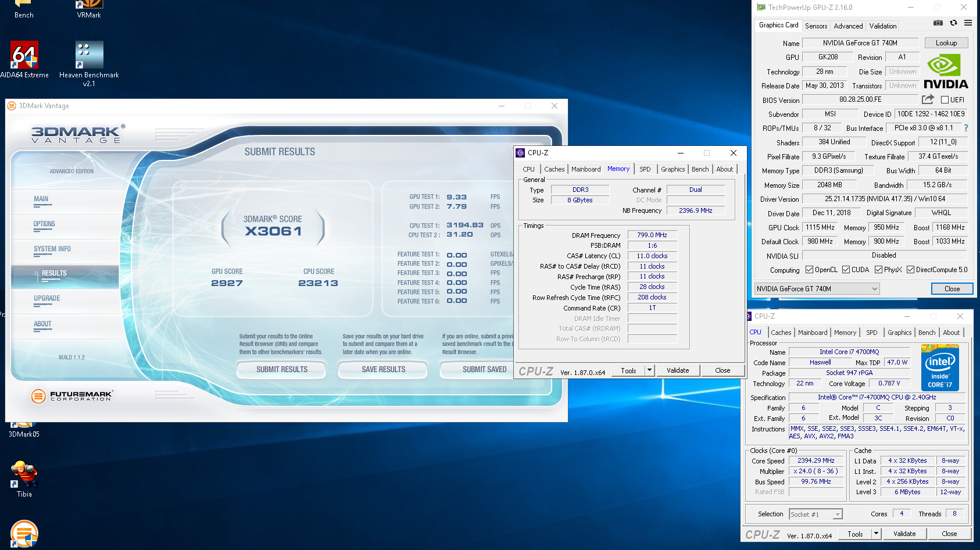Click the GPU Name field in GPU-Z
980x550 pixels.
coord(860,43)
